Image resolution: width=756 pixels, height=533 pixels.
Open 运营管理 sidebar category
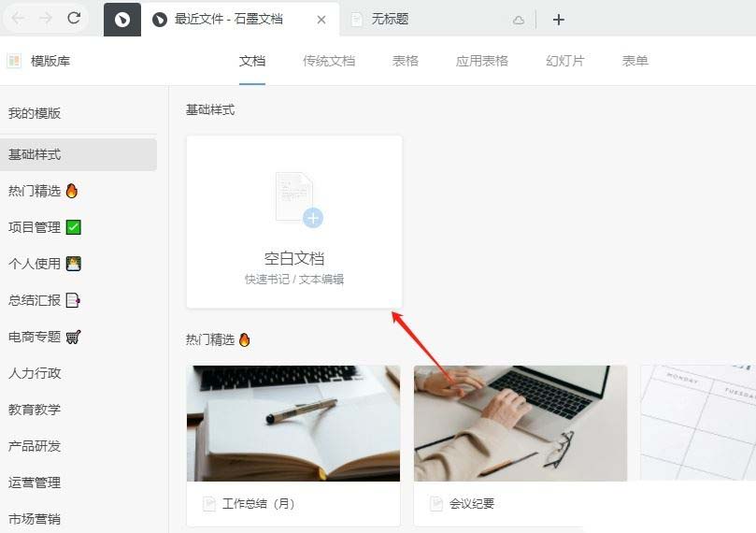click(x=35, y=483)
